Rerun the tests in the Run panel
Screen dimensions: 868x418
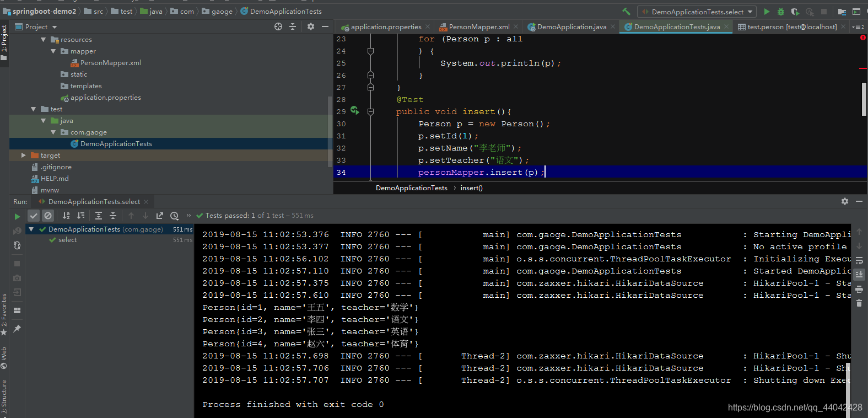tap(17, 216)
